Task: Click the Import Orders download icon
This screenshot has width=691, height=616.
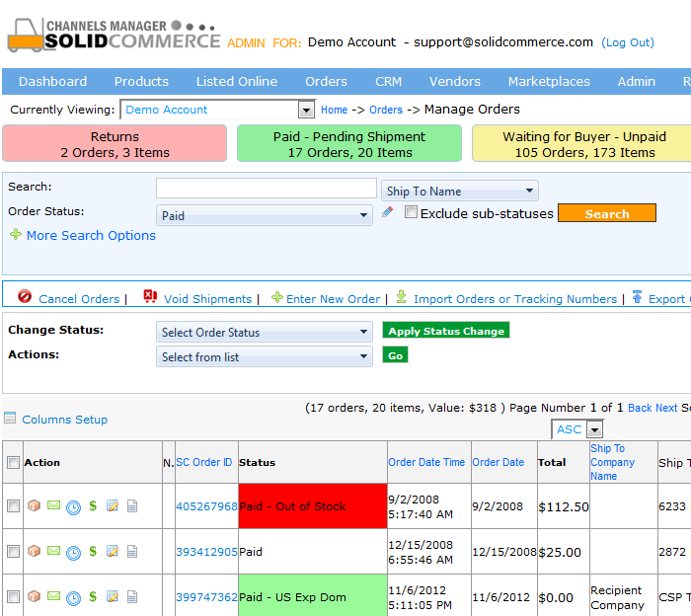Action: pos(401,296)
